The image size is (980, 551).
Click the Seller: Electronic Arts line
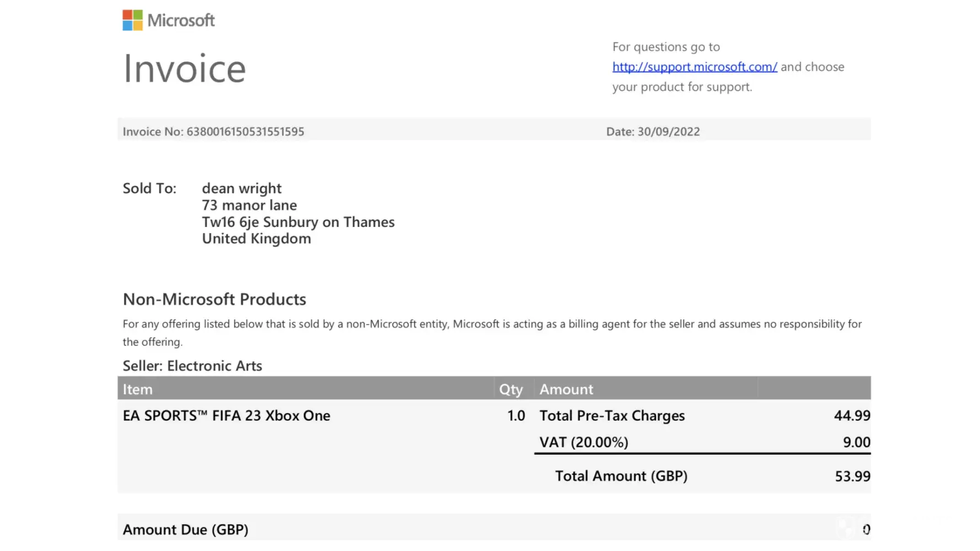192,366
